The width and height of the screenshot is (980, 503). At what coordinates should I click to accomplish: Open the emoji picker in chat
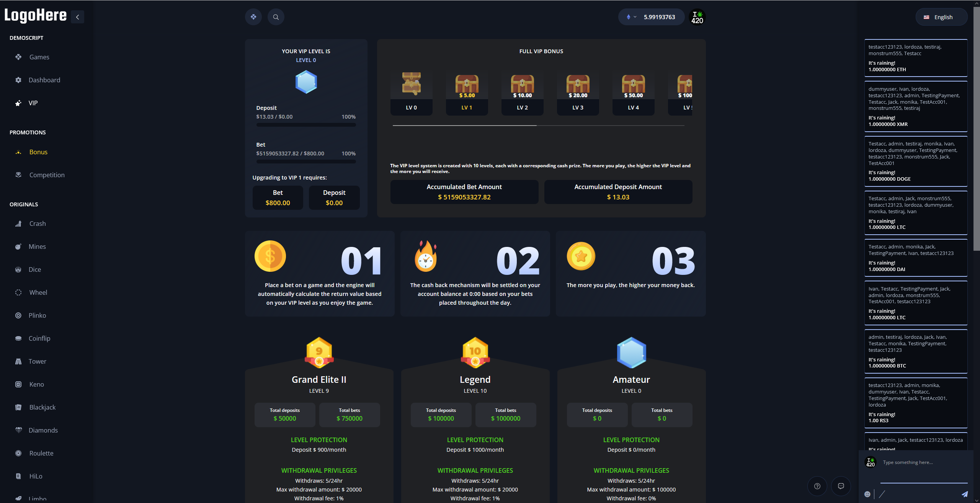coord(867,494)
